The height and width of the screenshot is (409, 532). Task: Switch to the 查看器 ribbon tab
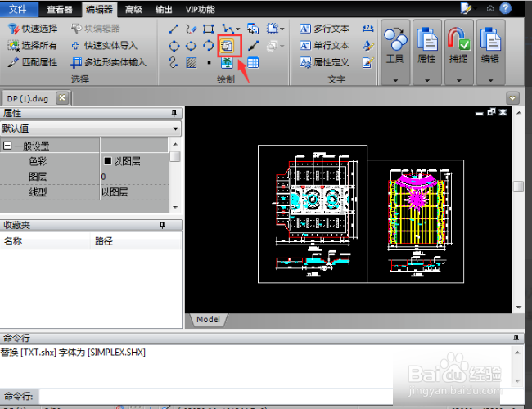(x=60, y=10)
